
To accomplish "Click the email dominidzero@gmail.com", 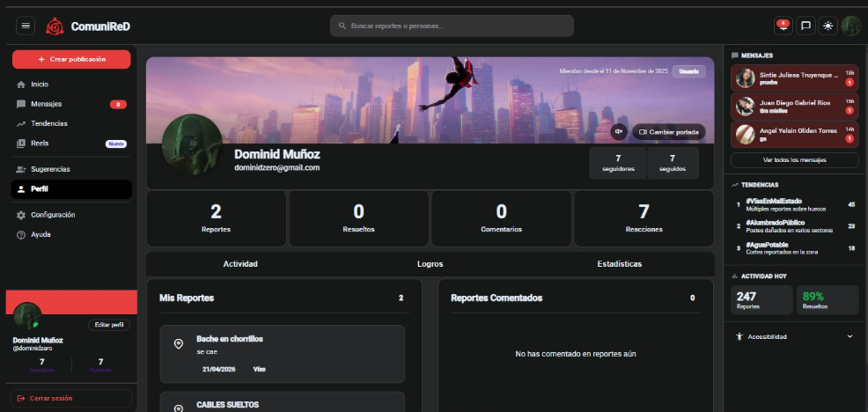I will pyautogui.click(x=276, y=168).
